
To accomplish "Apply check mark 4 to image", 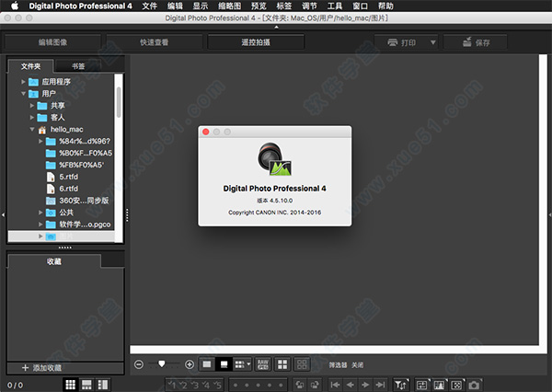I will tap(206, 385).
